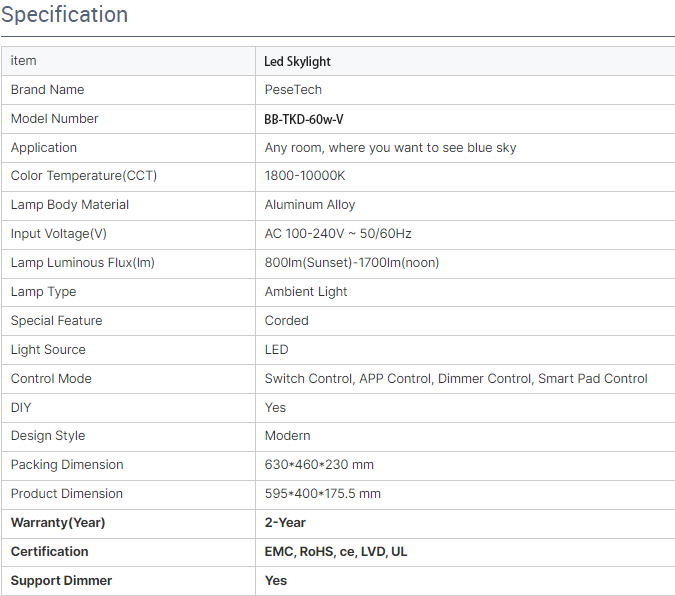Screen dimensions: 675x596
Task: Click the Lamp Luminous Flux(lm) label
Action: pyautogui.click(x=82, y=263)
